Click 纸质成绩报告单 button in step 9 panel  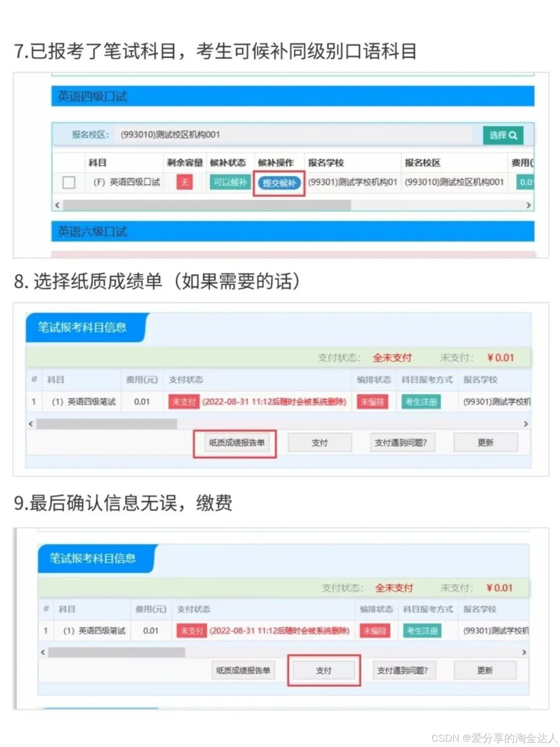click(x=243, y=671)
